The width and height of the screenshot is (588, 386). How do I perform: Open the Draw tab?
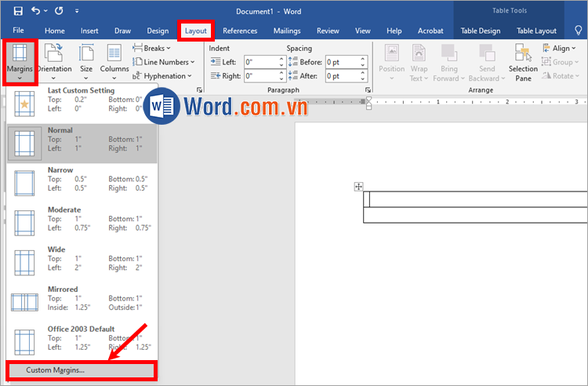[x=122, y=31]
